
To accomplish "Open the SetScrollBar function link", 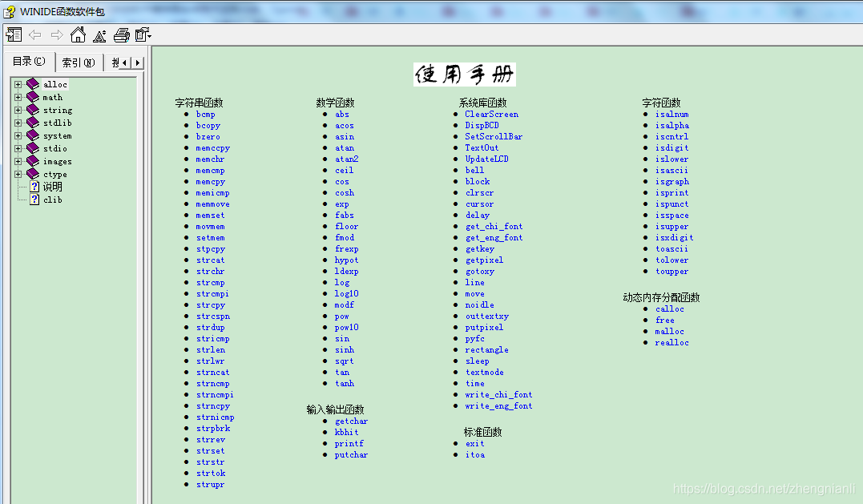I will pos(494,136).
